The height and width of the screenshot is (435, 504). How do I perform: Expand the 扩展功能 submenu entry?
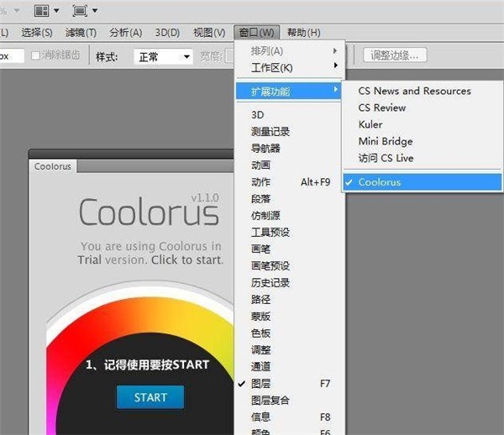[x=289, y=92]
